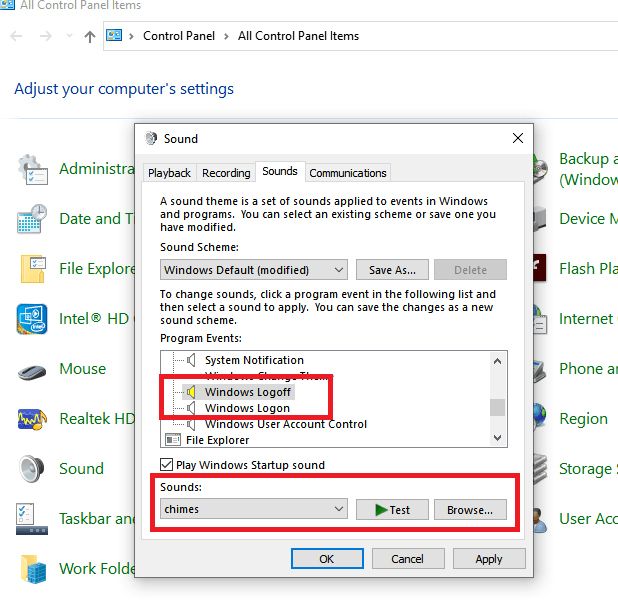
Task: Open User Accounts link
Action: click(x=588, y=519)
